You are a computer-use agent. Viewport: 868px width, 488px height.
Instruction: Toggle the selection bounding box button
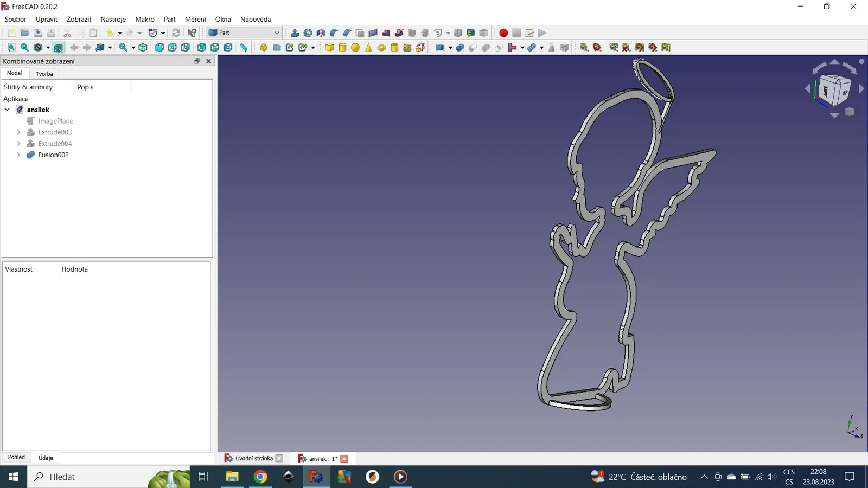pos(58,48)
